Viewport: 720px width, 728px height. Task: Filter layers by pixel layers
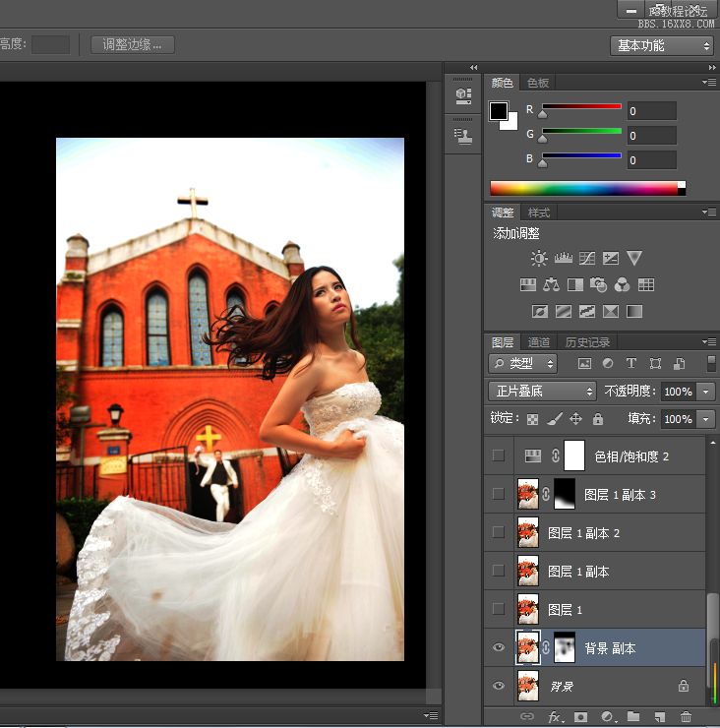584,364
